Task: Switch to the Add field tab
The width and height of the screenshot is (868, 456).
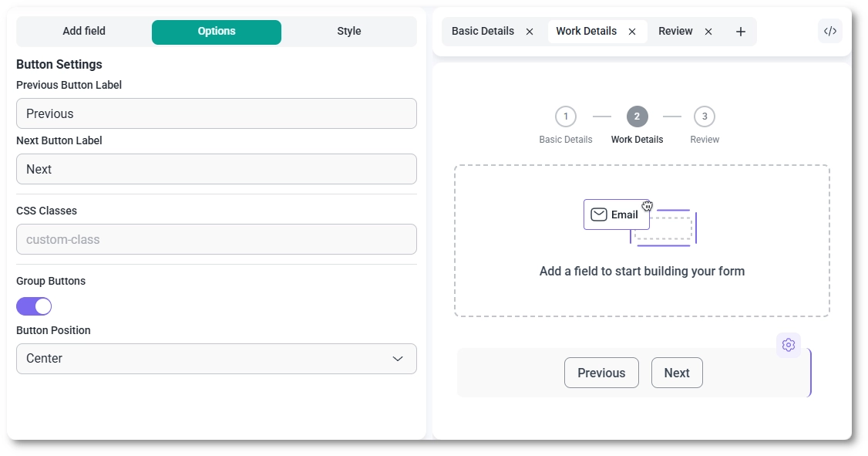Action: pyautogui.click(x=83, y=31)
